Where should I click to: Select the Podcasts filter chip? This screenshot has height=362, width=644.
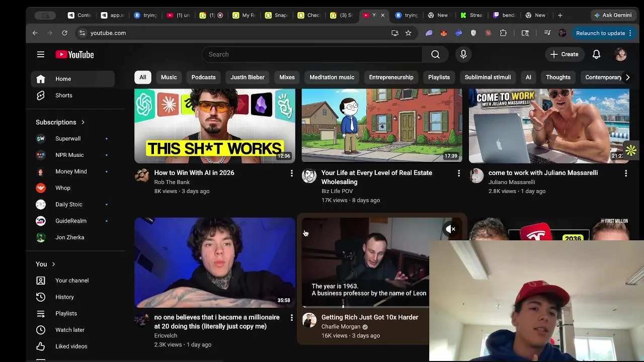click(203, 77)
